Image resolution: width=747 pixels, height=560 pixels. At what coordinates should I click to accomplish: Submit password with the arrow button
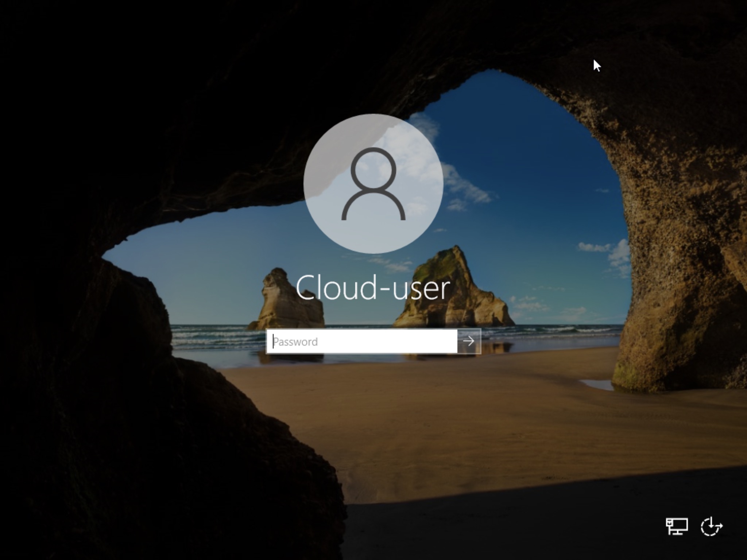(469, 341)
